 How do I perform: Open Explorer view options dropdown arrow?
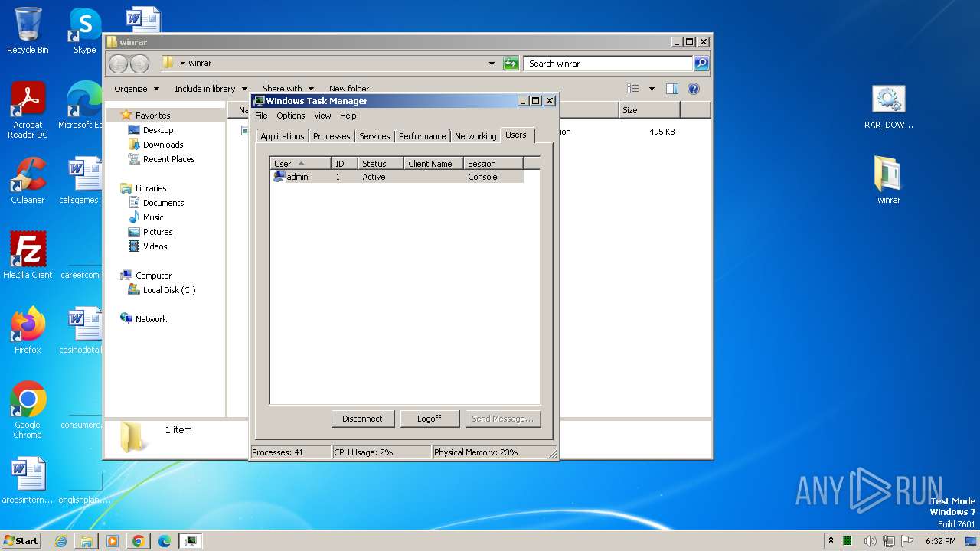pos(652,89)
